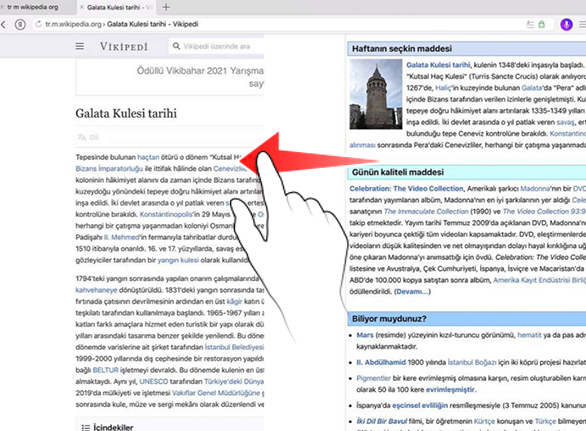Open the 'eşcinsel evliliğin' link
The width and height of the screenshot is (586, 431).
pyautogui.click(x=420, y=405)
